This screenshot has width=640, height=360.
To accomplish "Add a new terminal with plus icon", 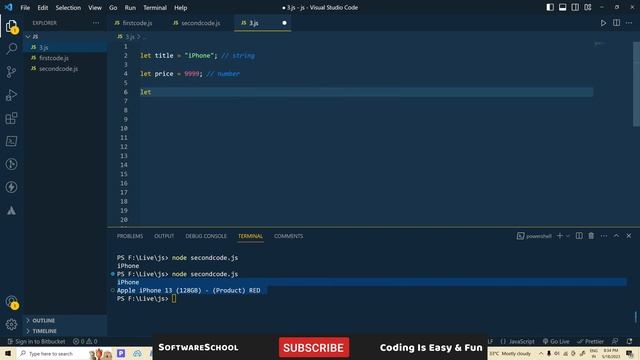I will (560, 236).
